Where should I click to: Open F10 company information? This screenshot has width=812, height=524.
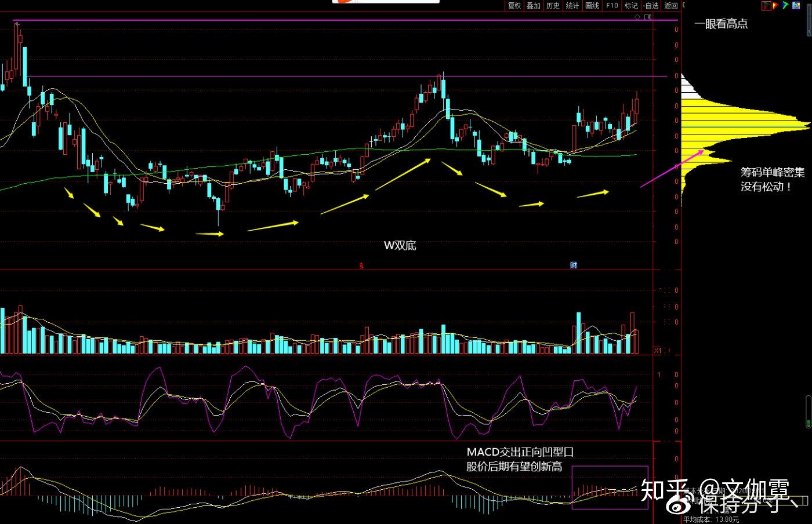coord(612,6)
